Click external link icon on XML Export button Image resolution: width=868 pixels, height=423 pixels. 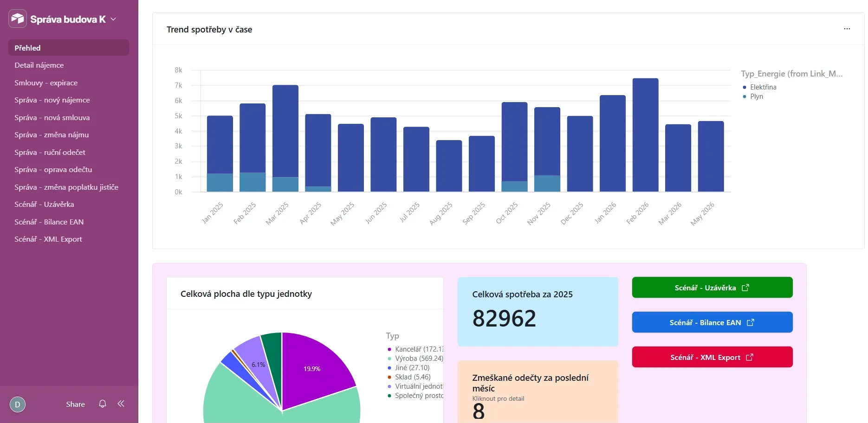tap(750, 357)
